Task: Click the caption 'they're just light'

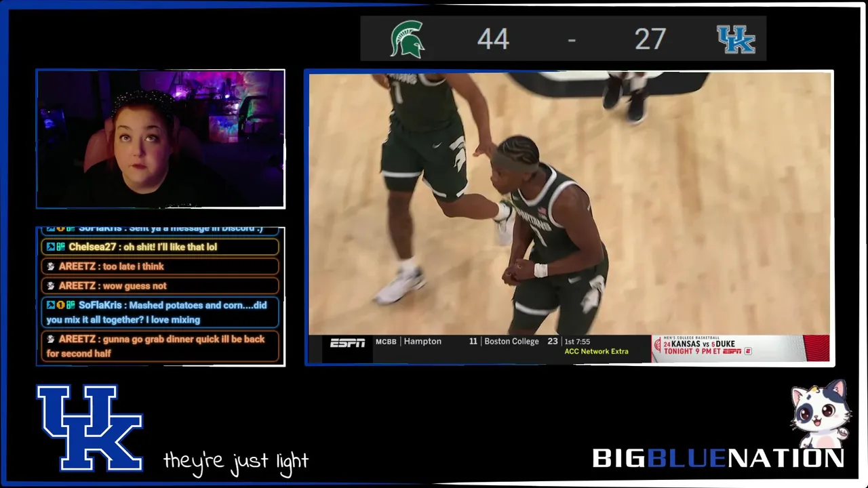Action: click(x=235, y=461)
